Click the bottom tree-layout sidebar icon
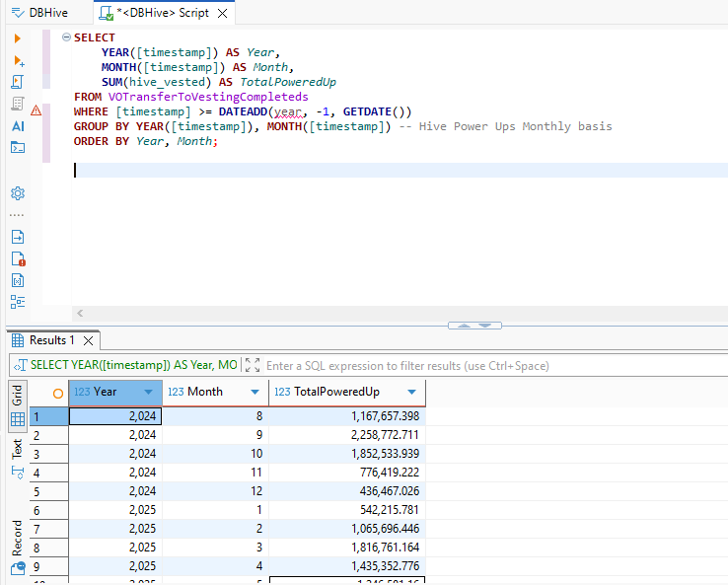 click(x=18, y=302)
